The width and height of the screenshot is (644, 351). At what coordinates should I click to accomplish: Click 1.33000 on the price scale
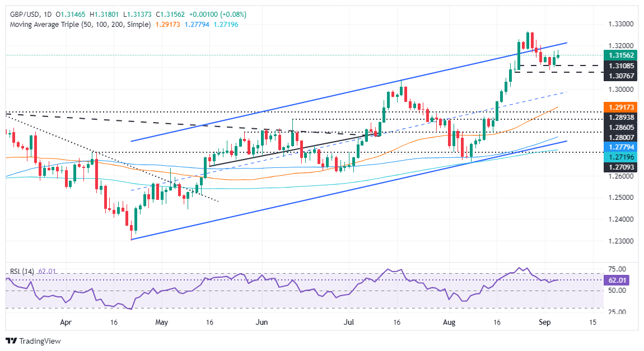[x=622, y=24]
